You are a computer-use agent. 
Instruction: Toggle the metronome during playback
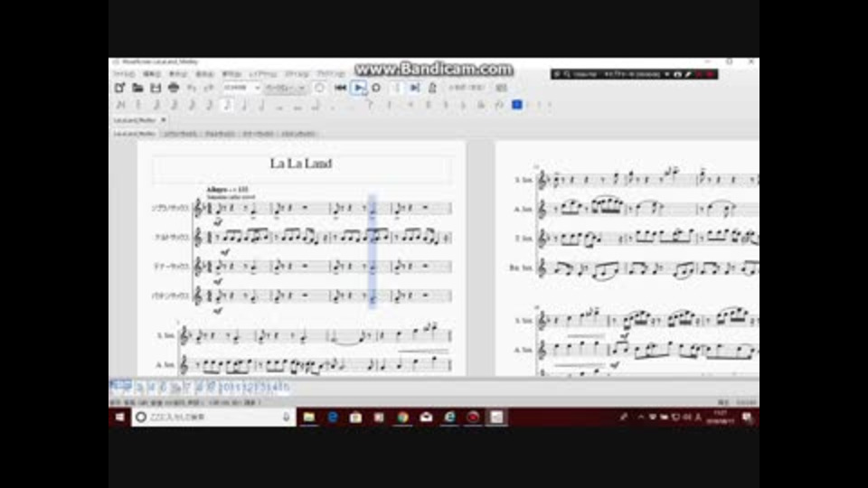click(x=432, y=88)
